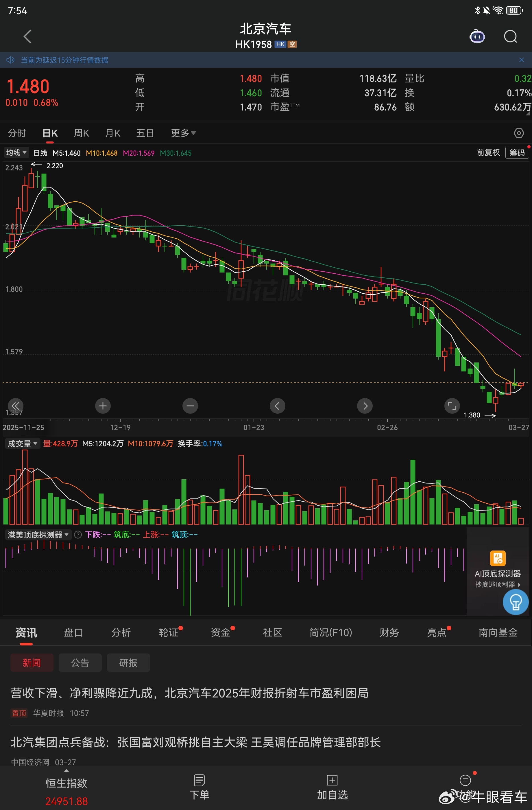The width and height of the screenshot is (532, 810).
Task: Open stock search magnifier
Action: [510, 36]
